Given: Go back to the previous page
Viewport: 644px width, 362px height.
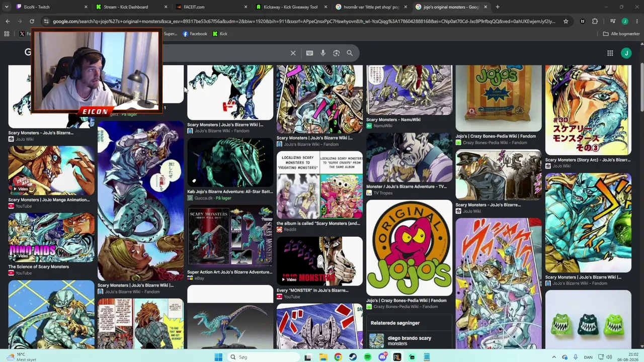Looking at the screenshot, I should [8, 21].
